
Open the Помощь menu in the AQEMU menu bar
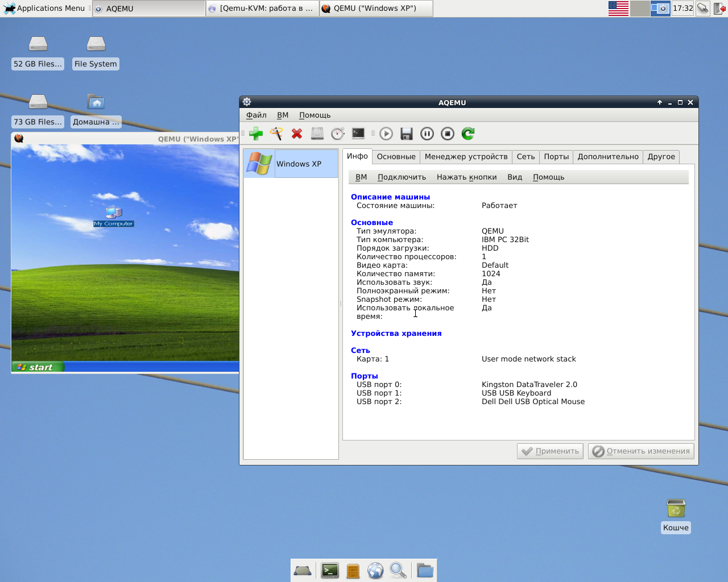click(315, 115)
